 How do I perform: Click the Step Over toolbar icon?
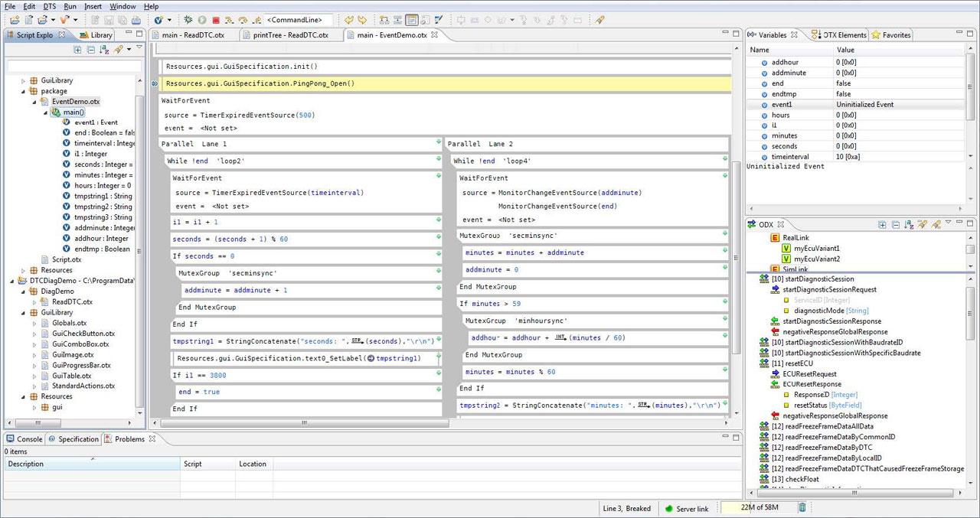click(243, 19)
